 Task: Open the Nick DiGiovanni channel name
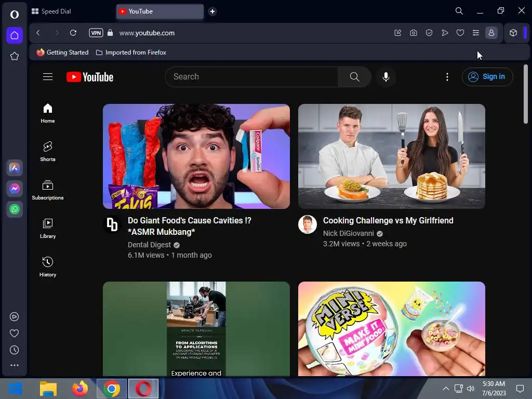348,233
